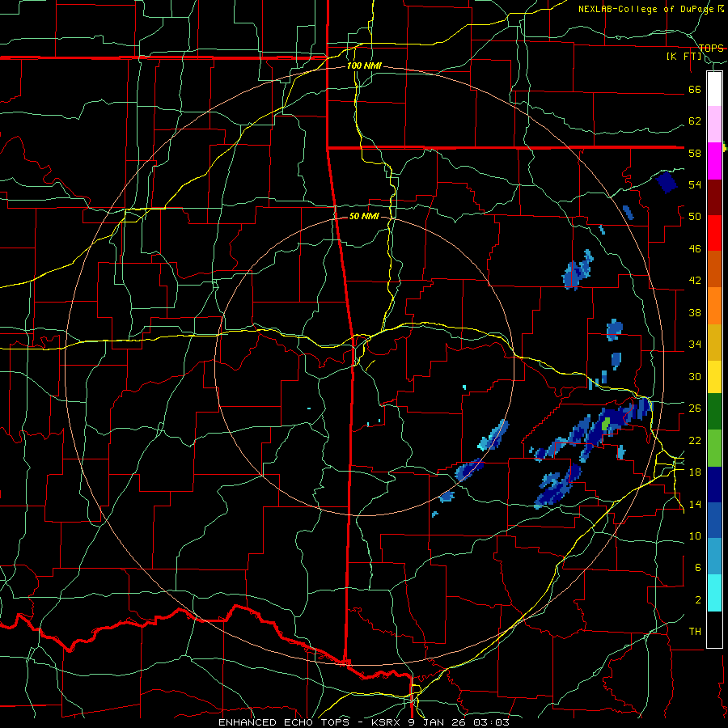Click the "[K FT]" units label
The height and width of the screenshot is (728, 728).
[684, 57]
